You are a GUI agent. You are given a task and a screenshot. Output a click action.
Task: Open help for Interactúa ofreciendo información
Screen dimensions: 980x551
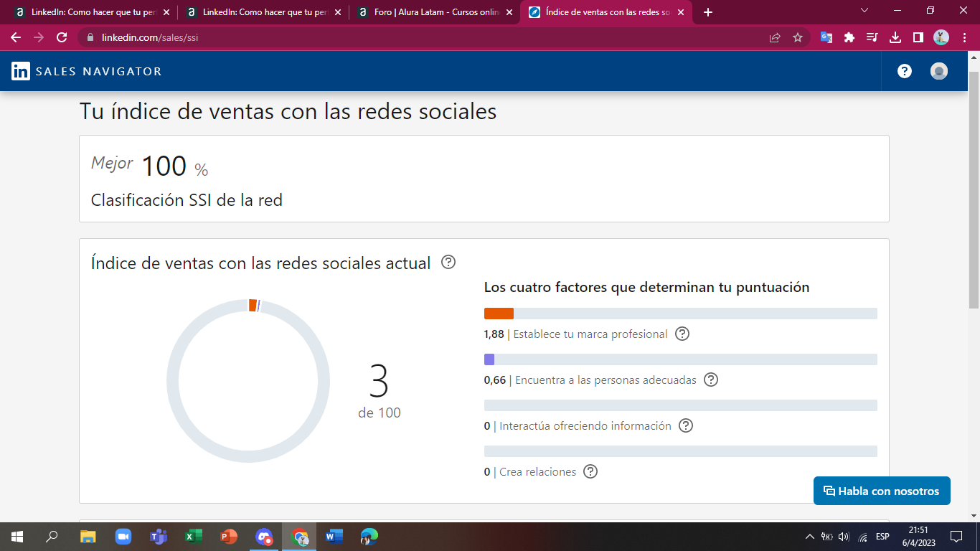686,425
